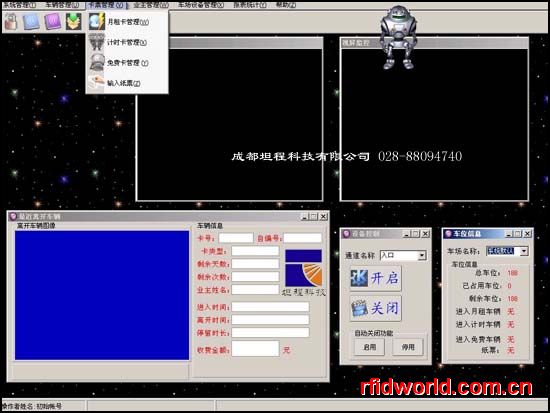Screen dimensions: 550x413
Task: Click the blue book toolbar icon
Action: coord(31,22)
